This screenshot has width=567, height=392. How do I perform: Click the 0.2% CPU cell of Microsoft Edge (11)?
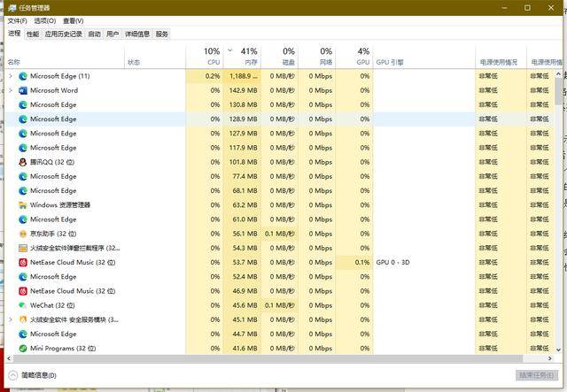click(205, 76)
